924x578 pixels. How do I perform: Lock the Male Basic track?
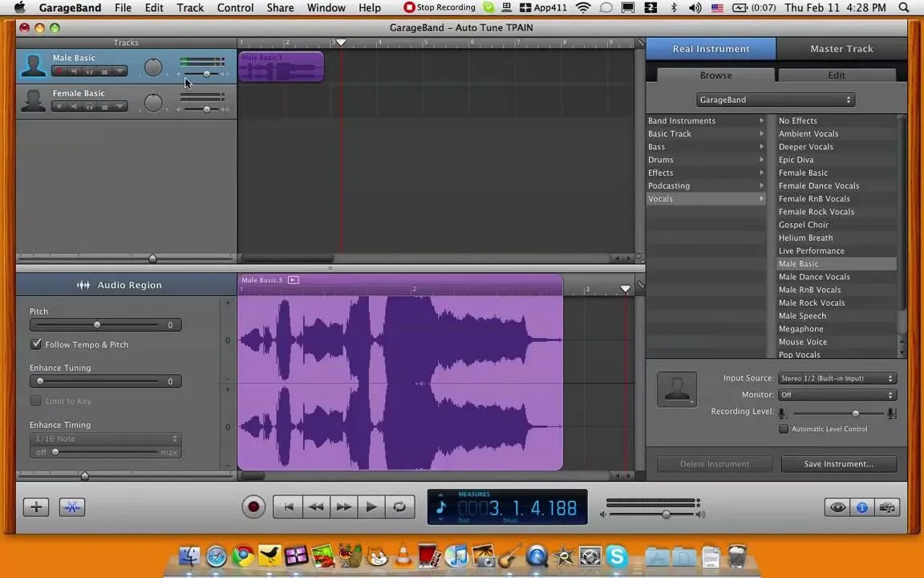click(104, 71)
